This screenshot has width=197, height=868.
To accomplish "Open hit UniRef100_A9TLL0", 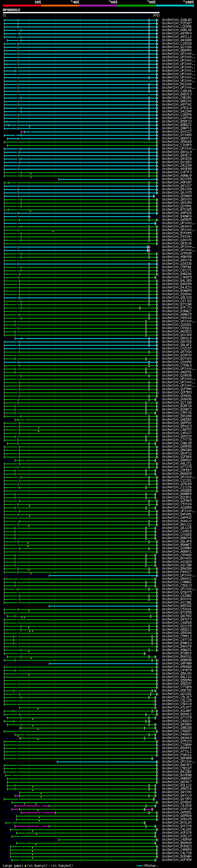I will coord(176,37).
